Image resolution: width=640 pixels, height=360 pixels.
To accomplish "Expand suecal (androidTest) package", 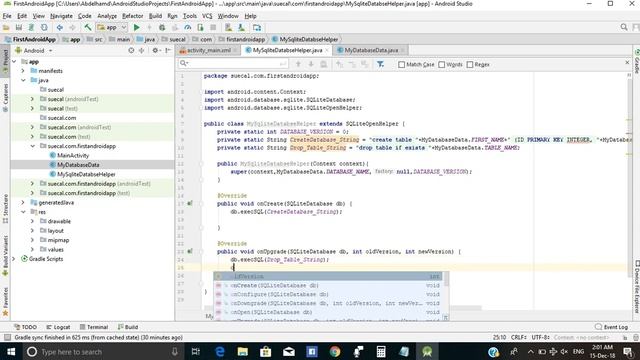I will pyautogui.click(x=32, y=99).
